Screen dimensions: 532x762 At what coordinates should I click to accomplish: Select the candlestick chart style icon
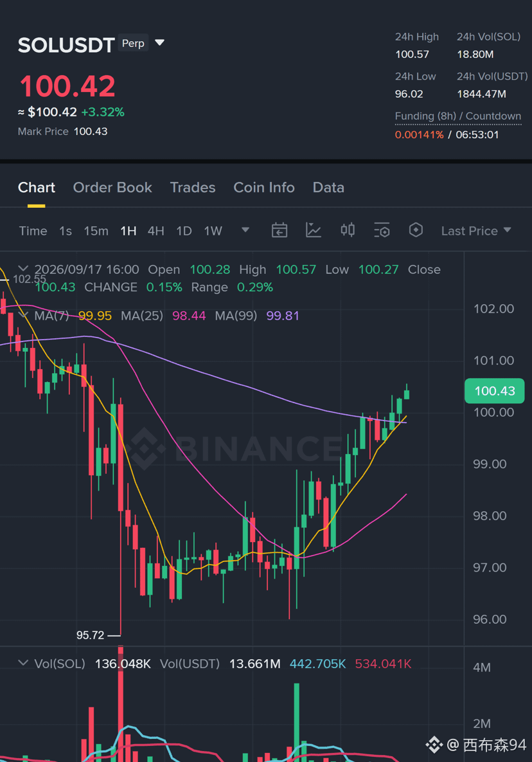click(348, 230)
